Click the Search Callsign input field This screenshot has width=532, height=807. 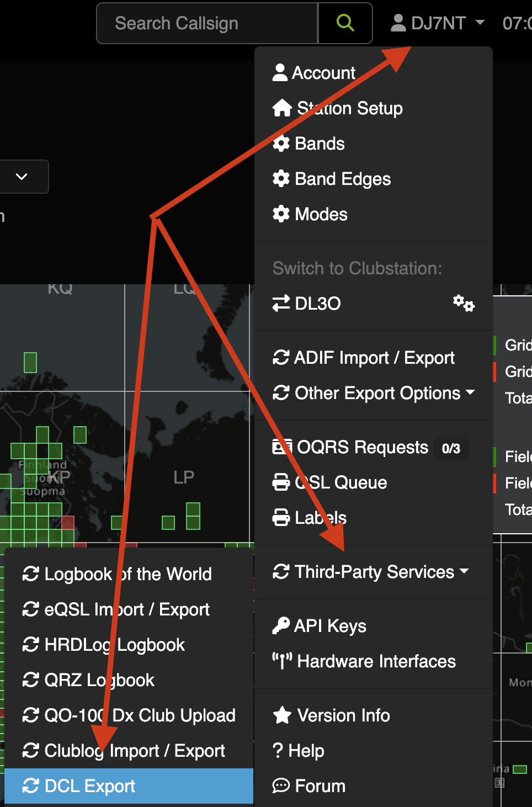point(208,23)
